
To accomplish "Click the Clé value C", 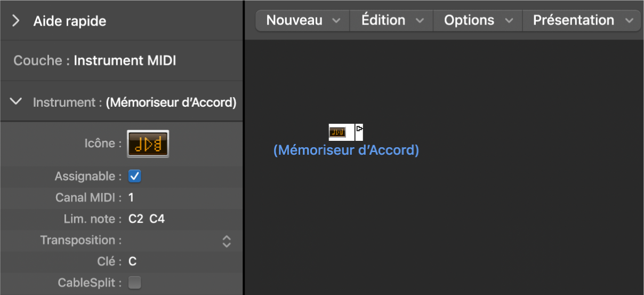I will pyautogui.click(x=132, y=262).
